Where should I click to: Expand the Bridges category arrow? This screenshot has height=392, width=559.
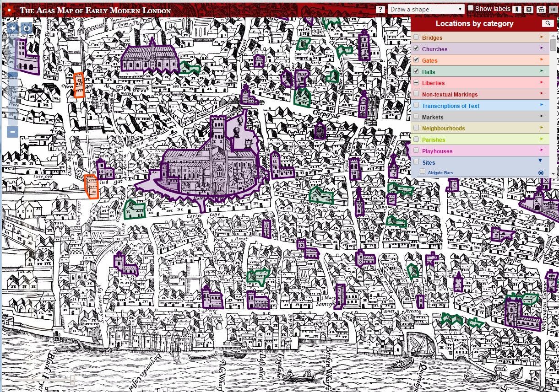coord(542,37)
